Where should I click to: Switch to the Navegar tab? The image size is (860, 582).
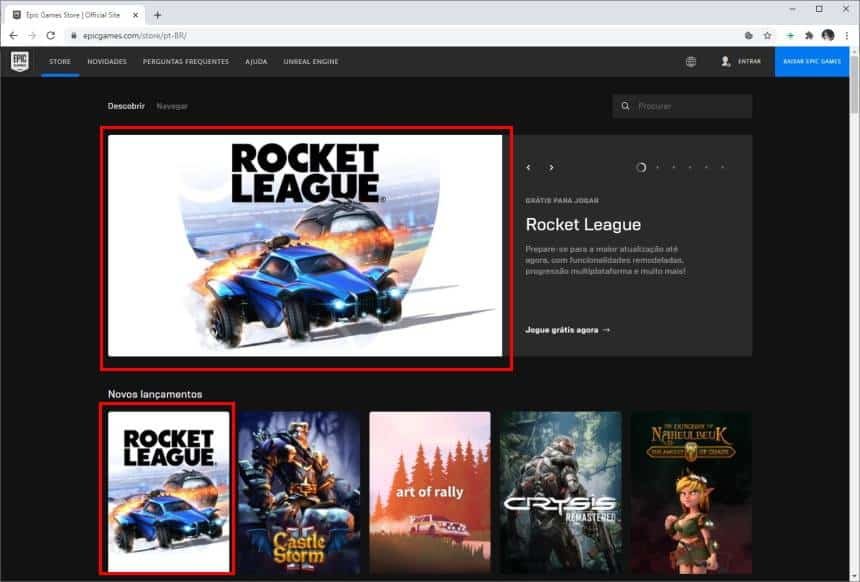172,106
